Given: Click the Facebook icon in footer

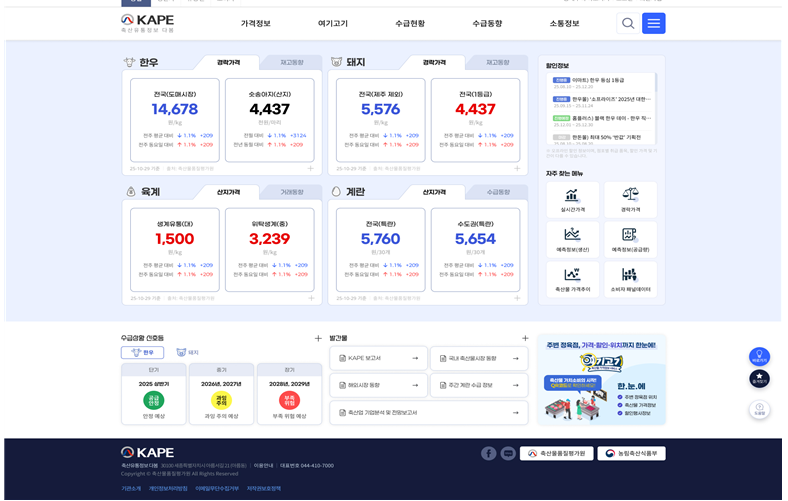Looking at the screenshot, I should (488, 453).
